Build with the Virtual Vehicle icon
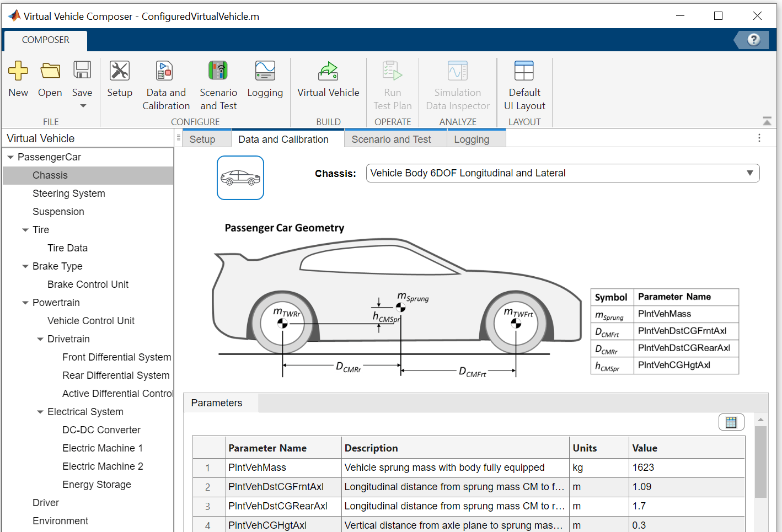This screenshot has width=782, height=532. click(x=328, y=71)
